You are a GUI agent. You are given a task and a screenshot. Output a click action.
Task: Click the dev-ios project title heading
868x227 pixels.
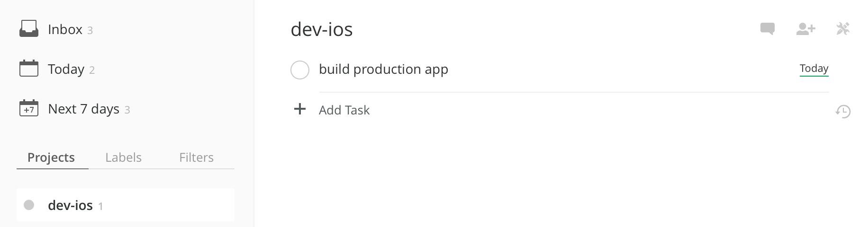click(x=322, y=29)
